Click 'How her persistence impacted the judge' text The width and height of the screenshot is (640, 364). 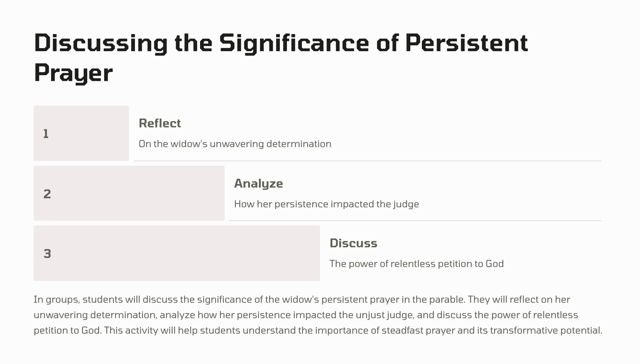(327, 204)
